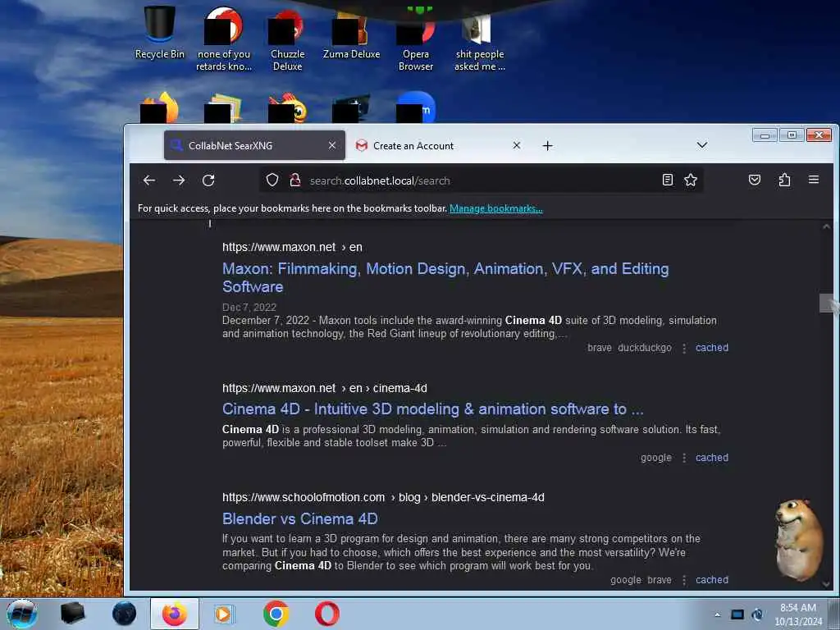This screenshot has width=840, height=630.
Task: Open the tracking protection shield
Action: pyautogui.click(x=272, y=180)
